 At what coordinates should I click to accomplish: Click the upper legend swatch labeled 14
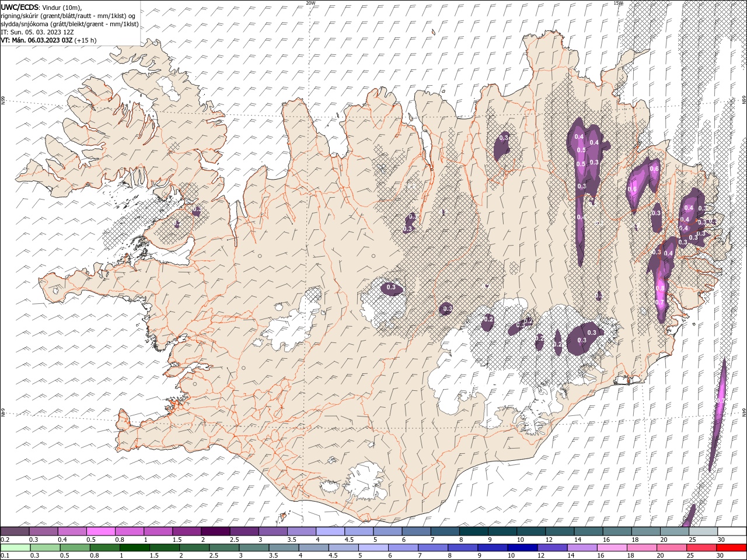[588, 531]
